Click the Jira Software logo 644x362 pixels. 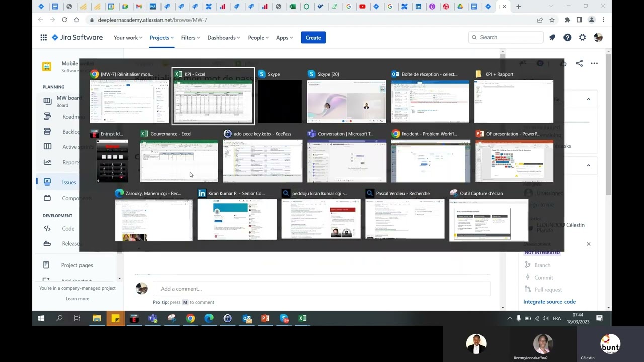tap(77, 38)
